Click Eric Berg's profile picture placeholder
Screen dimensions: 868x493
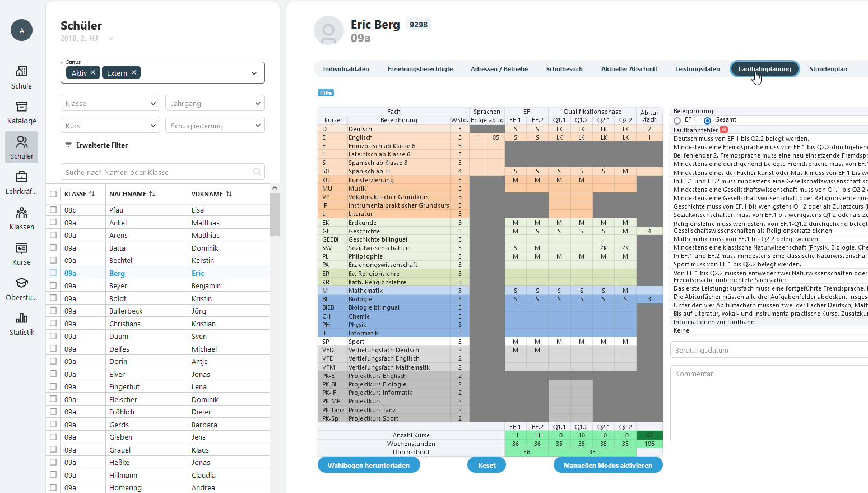(x=328, y=30)
